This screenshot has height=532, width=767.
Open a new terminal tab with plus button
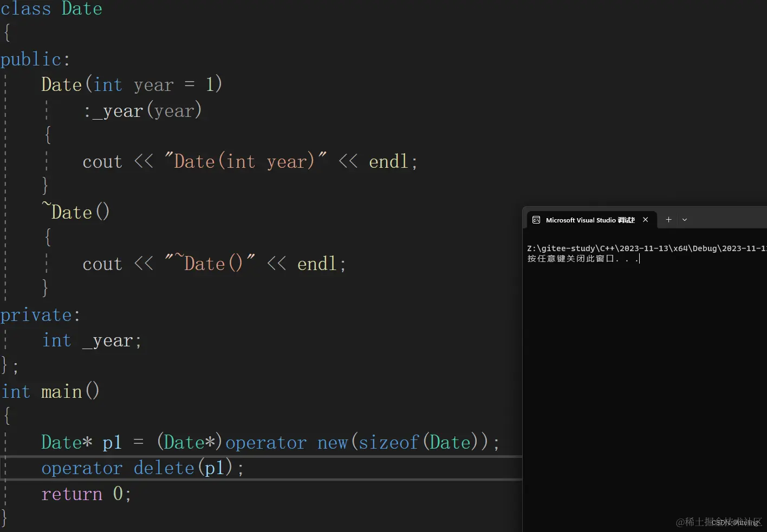[668, 220]
